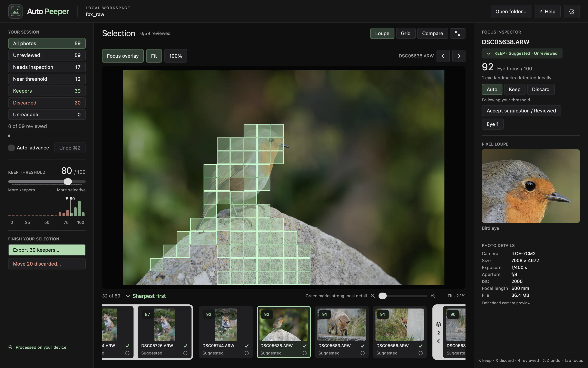Click keep checkmark on DSC05744.ARW thumbnail
The width and height of the screenshot is (588, 368).
(x=246, y=346)
